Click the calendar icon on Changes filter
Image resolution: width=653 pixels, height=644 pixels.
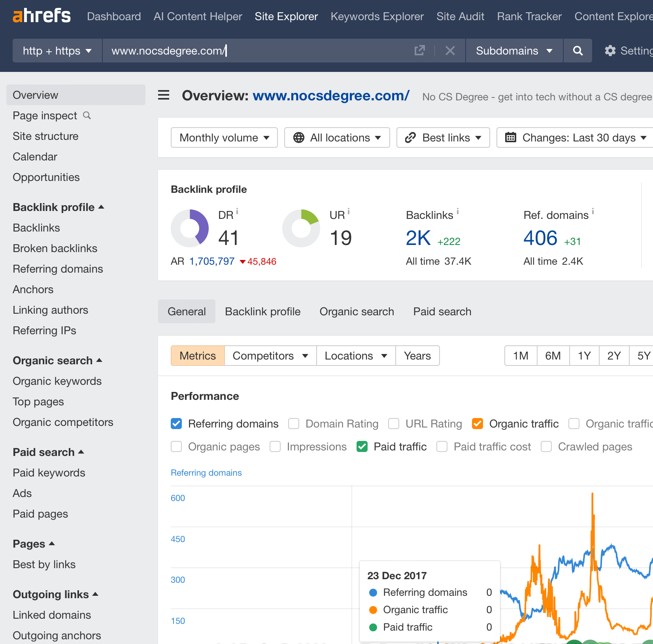point(511,137)
